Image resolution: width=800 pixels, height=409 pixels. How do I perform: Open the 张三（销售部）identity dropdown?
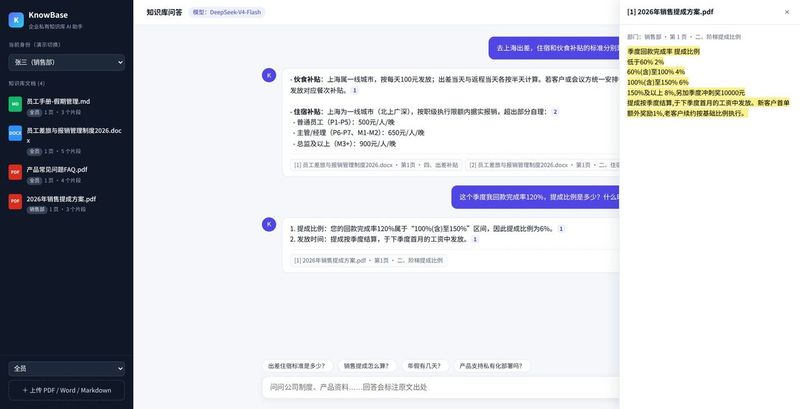(x=66, y=62)
